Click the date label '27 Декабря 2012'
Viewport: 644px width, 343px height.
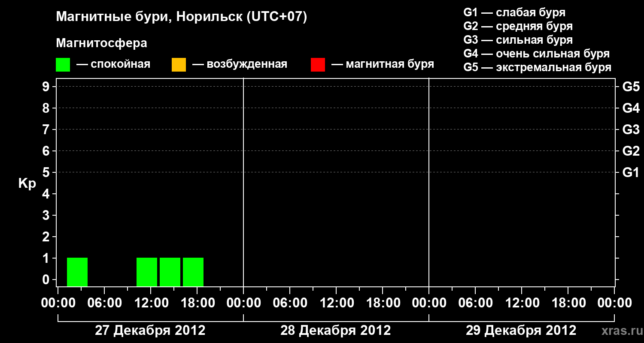pyautogui.click(x=150, y=331)
